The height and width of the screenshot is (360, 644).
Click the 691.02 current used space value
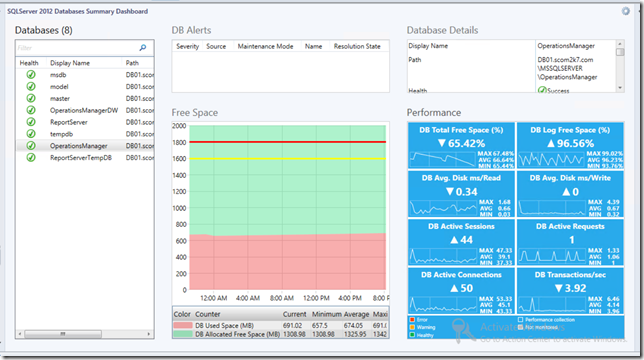[292, 326]
